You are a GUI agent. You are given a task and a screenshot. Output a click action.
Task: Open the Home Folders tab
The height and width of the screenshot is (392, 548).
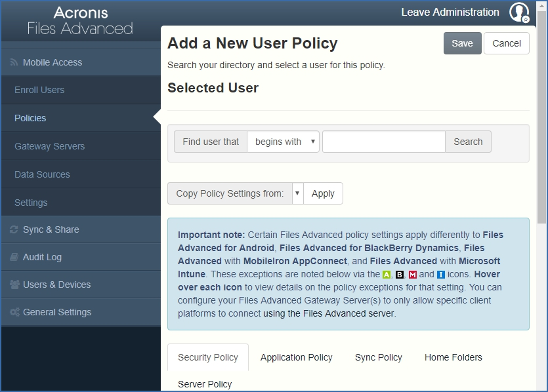[x=453, y=357]
